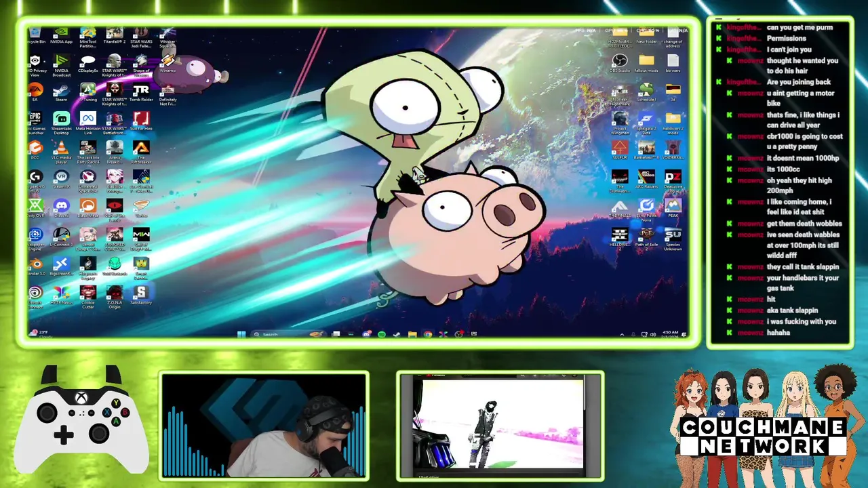Click chat message "aka tank slappin"
Image resolution: width=868 pixels, height=488 pixels.
coord(792,310)
